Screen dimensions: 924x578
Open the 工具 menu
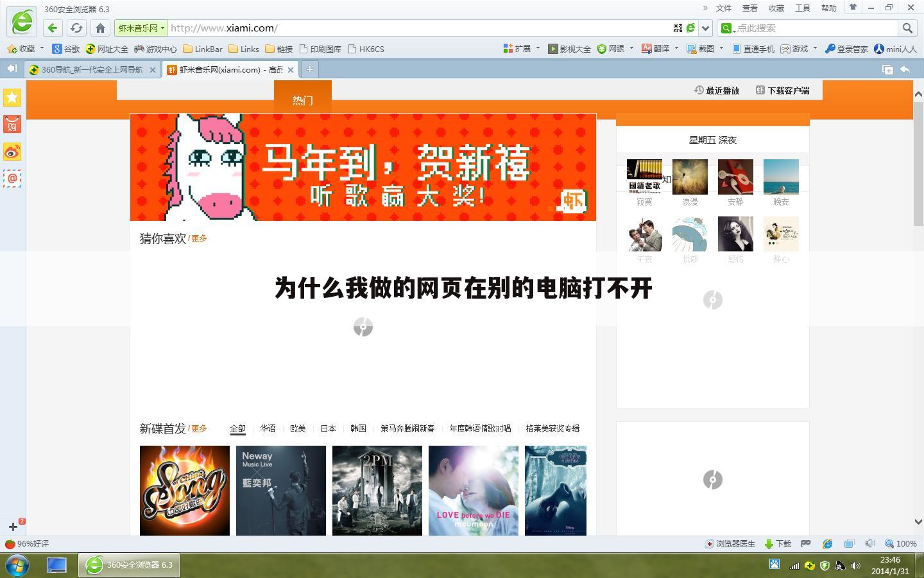click(x=803, y=8)
